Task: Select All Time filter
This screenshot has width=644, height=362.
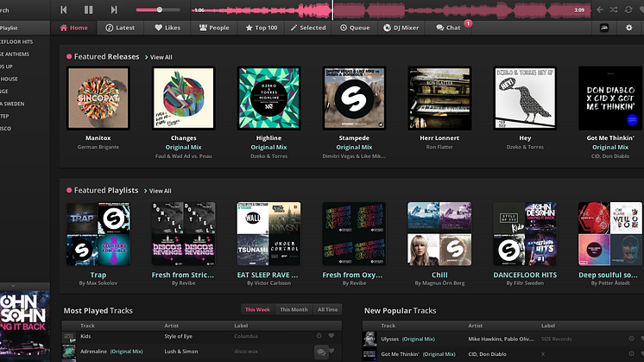Action: (x=327, y=309)
